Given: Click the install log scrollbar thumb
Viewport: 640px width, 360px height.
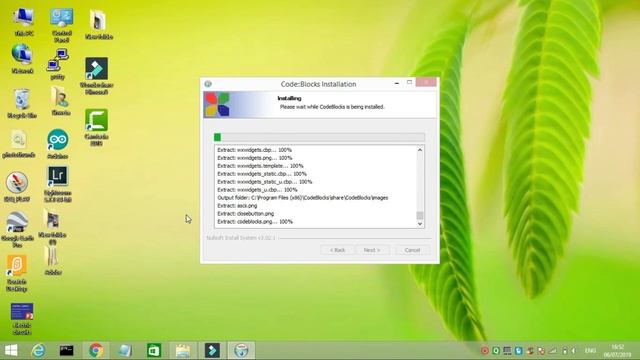Looking at the screenshot, I should tap(420, 215).
